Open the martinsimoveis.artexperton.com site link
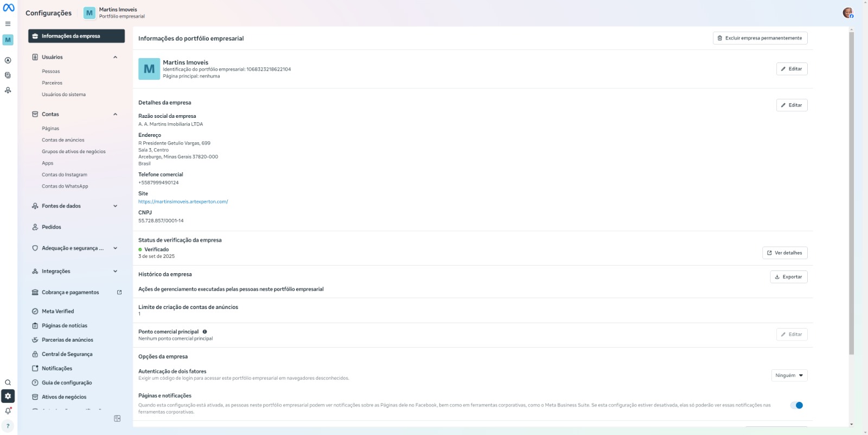The width and height of the screenshot is (868, 435). (x=183, y=201)
